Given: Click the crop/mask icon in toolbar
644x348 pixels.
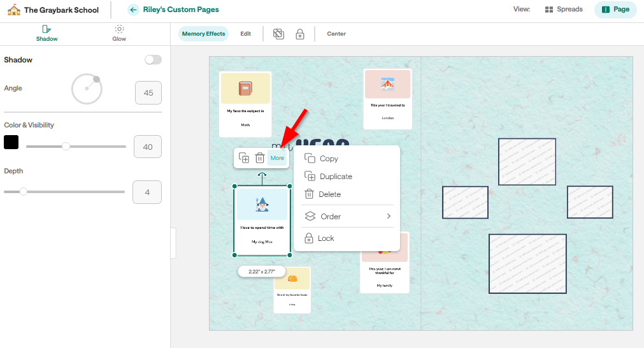Looking at the screenshot, I should pyautogui.click(x=278, y=34).
